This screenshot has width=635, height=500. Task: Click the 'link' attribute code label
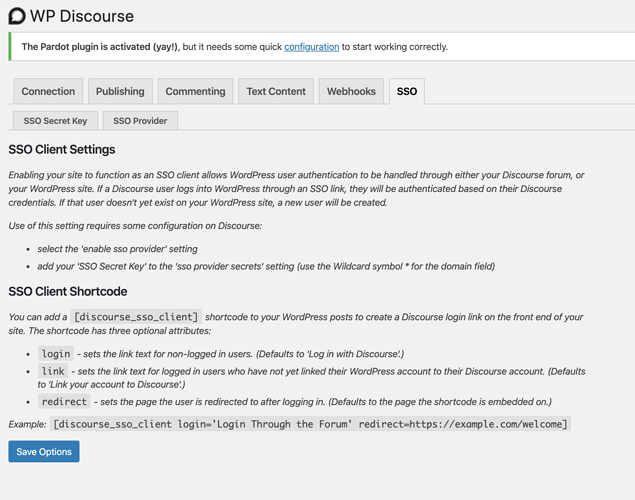tap(53, 371)
